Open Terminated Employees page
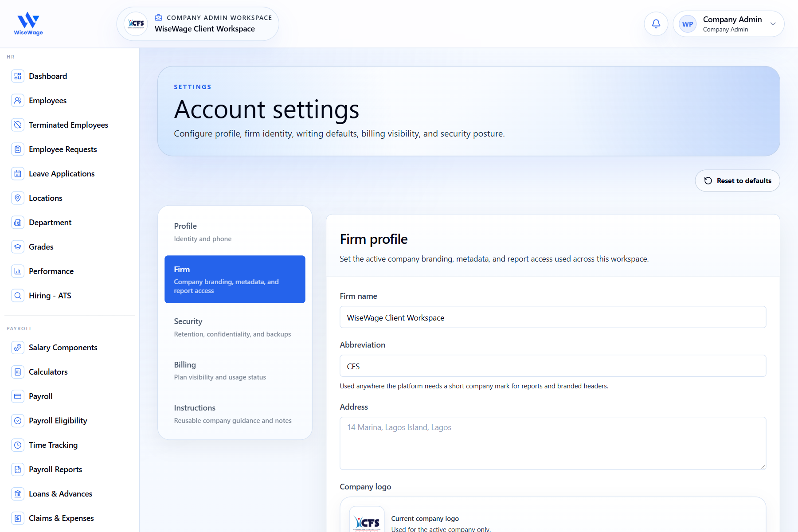Screen dimensions: 798x532 coord(68,125)
